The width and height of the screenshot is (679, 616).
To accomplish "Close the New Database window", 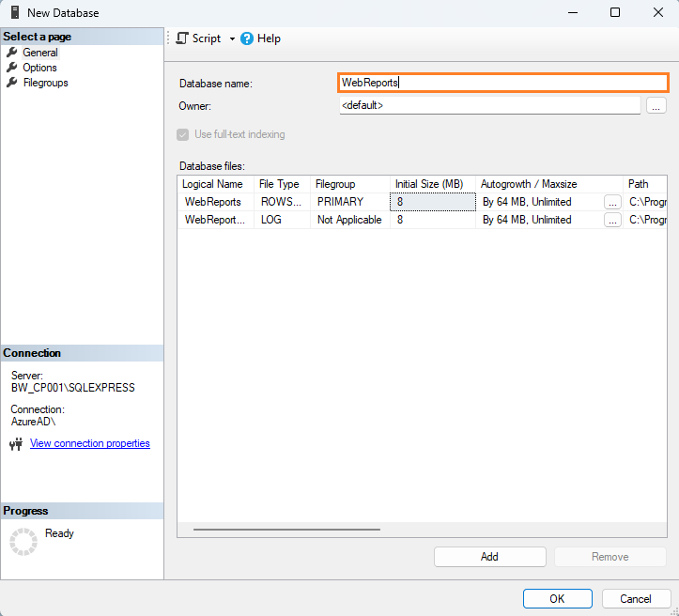I will pyautogui.click(x=658, y=12).
